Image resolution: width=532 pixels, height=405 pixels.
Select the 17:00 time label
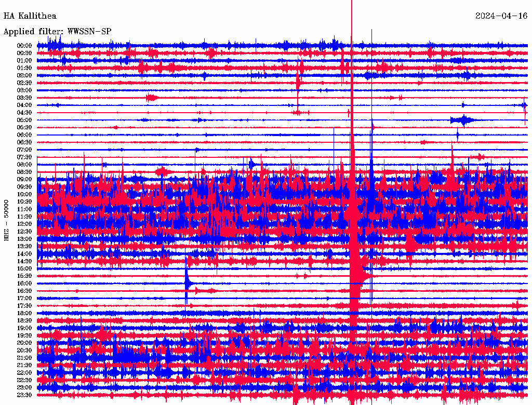(24, 299)
